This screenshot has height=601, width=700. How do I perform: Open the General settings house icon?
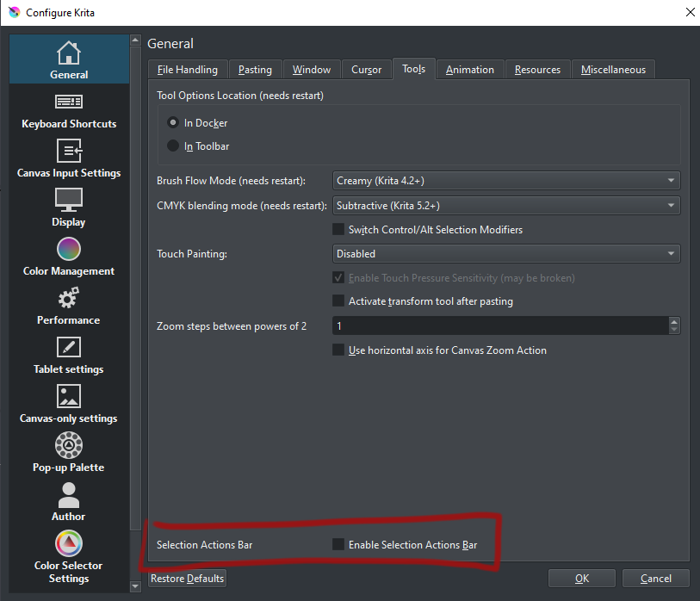coord(69,53)
